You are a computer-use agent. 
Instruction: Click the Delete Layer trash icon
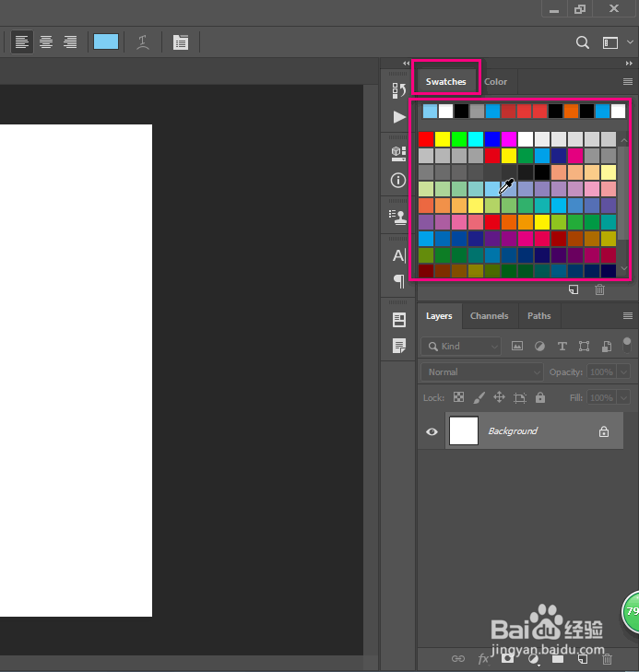click(x=607, y=658)
